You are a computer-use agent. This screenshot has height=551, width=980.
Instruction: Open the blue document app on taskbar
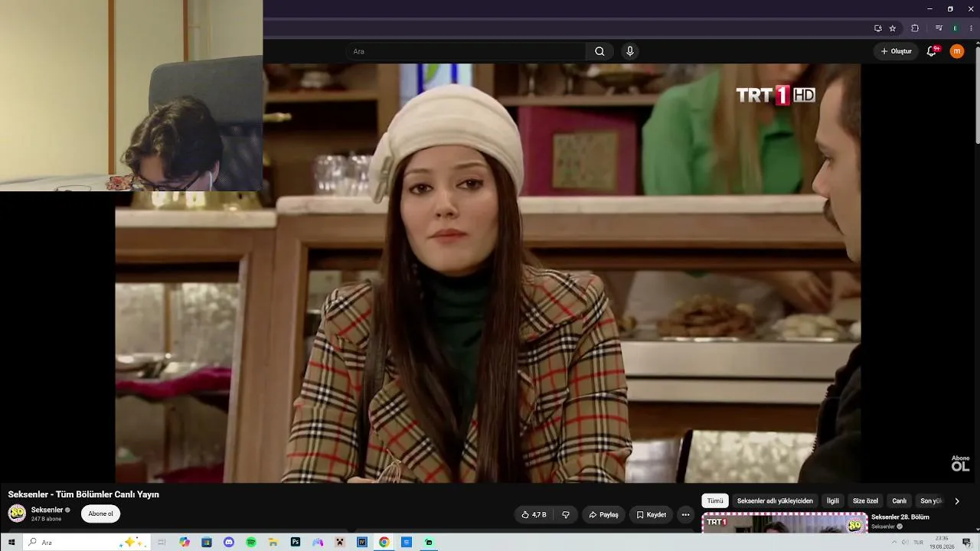point(407,543)
